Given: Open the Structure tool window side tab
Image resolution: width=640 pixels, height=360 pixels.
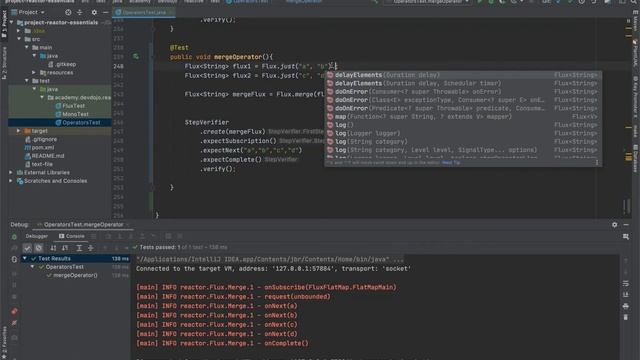Looking at the screenshot, I should point(4,63).
